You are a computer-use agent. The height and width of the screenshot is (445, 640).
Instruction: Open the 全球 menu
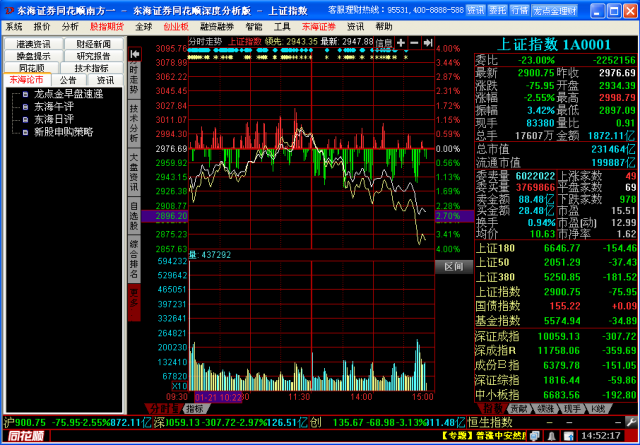[143, 27]
